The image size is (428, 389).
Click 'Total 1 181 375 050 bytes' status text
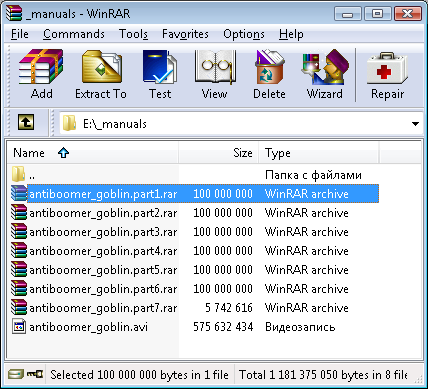tap(323, 375)
